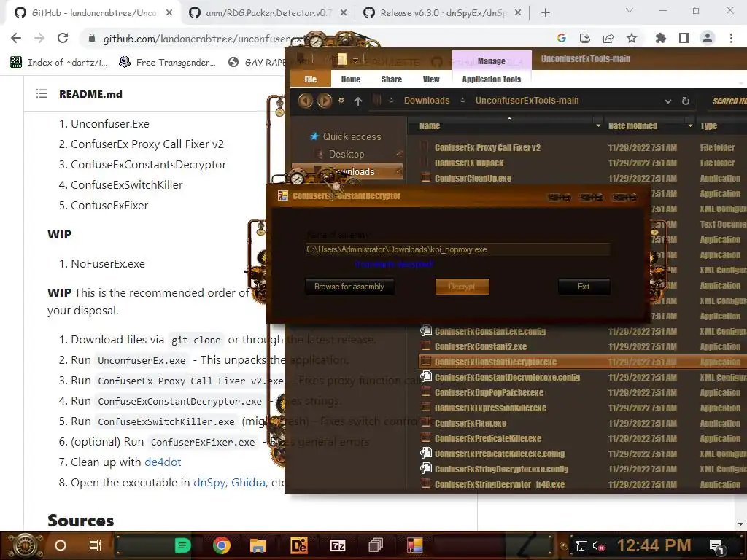Open the De application on the taskbar
747x560 pixels.
tap(298, 545)
